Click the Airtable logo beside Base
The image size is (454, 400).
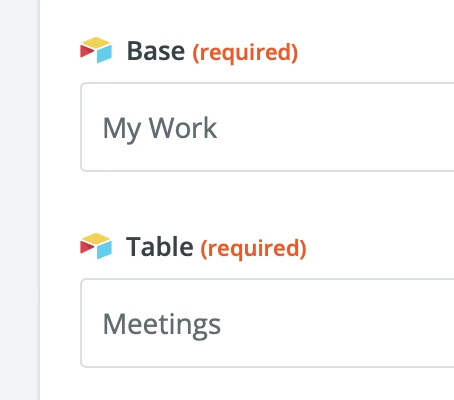[x=96, y=50]
